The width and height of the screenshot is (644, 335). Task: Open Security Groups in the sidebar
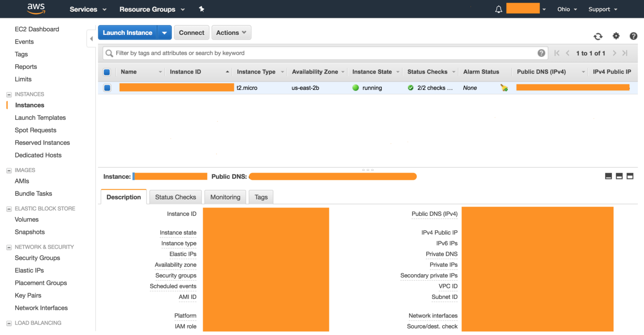pyautogui.click(x=37, y=258)
